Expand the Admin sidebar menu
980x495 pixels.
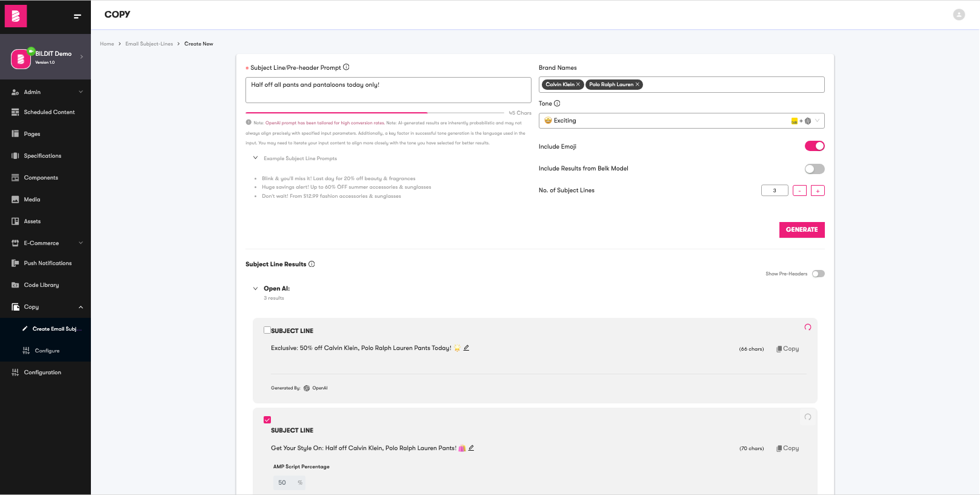45,92
